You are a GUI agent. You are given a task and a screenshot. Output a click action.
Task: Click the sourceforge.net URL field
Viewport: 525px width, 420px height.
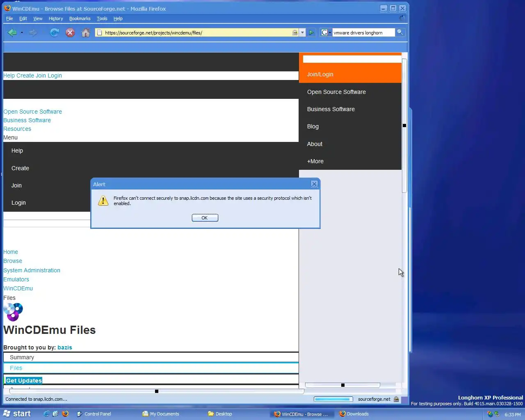click(198, 33)
